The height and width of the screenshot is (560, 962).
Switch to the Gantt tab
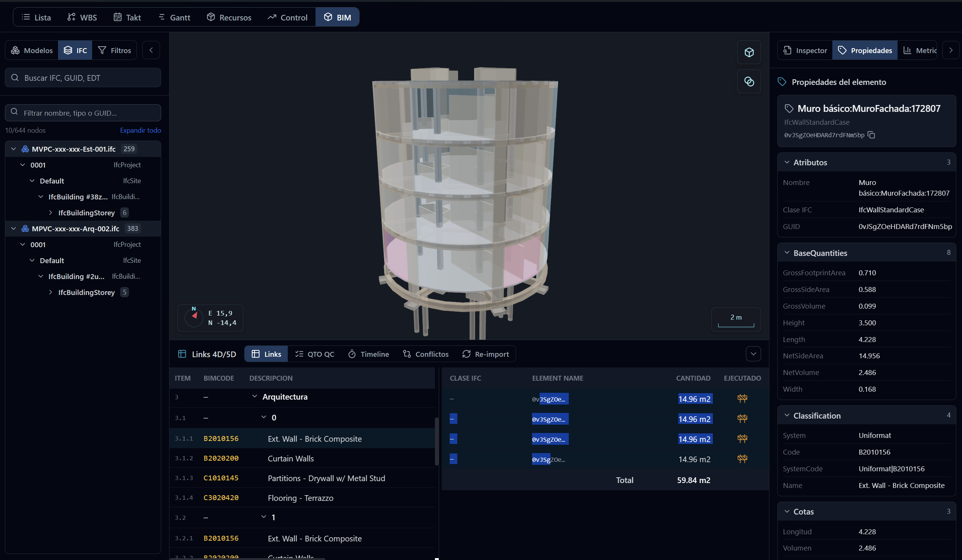point(174,17)
